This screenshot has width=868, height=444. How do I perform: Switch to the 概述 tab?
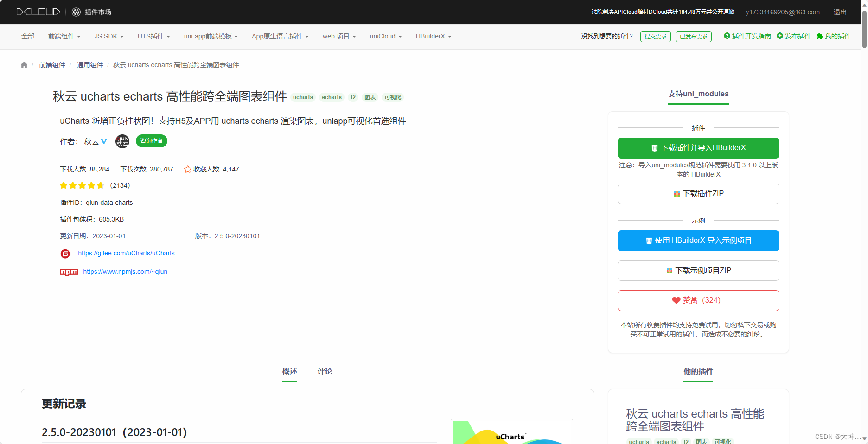pyautogui.click(x=290, y=372)
